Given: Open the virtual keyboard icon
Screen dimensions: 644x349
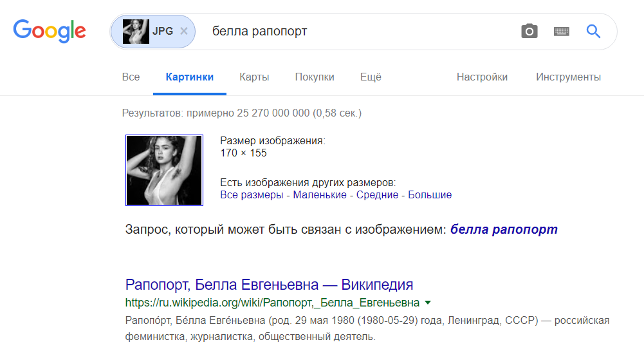Looking at the screenshot, I should [561, 31].
